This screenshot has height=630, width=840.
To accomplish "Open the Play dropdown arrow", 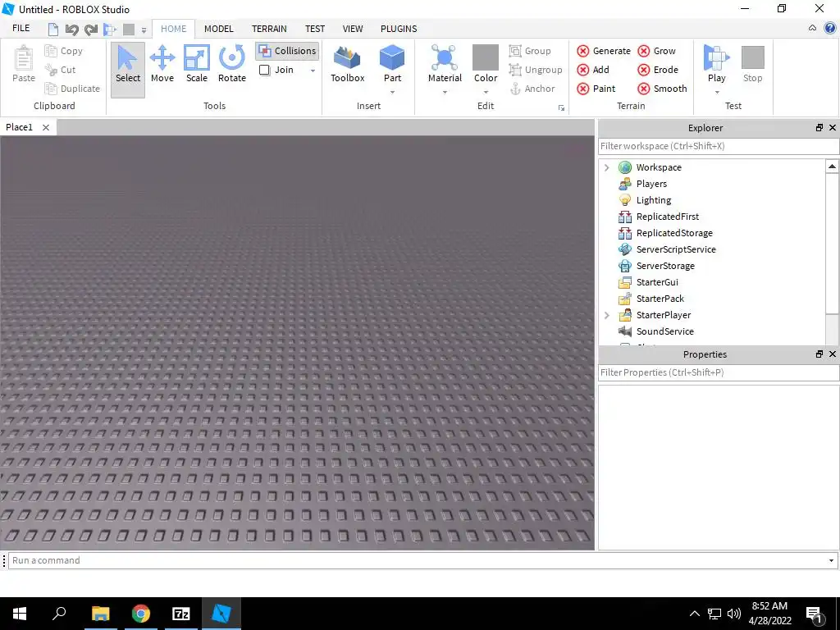I will pos(717,92).
